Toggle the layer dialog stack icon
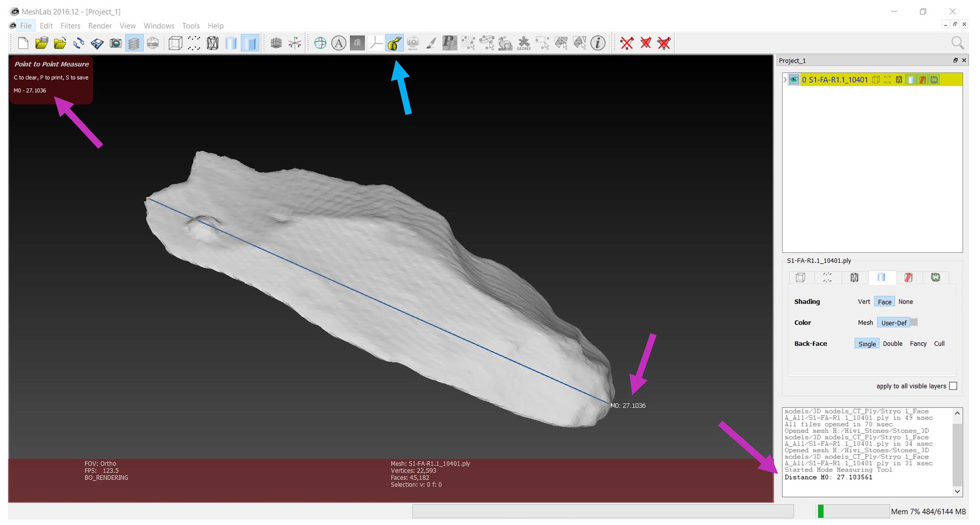The height and width of the screenshot is (525, 980). pos(134,43)
